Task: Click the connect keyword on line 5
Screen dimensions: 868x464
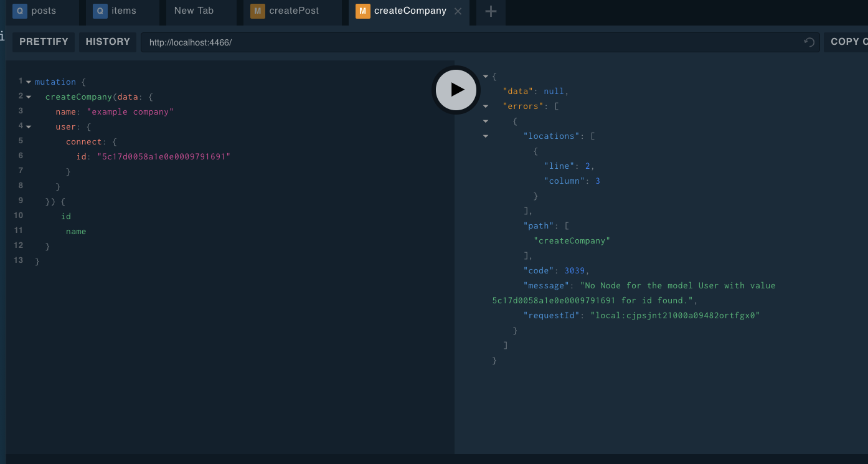Action: pyautogui.click(x=84, y=142)
